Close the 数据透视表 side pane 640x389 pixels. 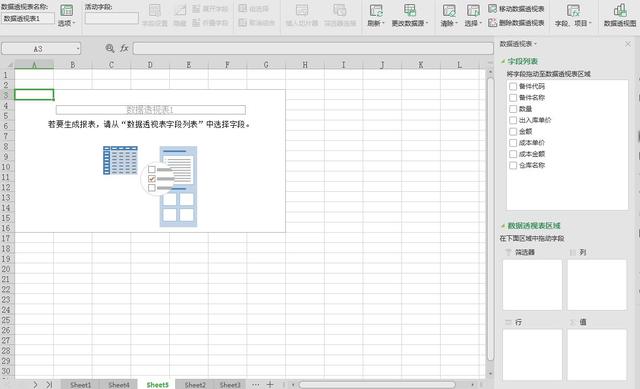point(628,44)
